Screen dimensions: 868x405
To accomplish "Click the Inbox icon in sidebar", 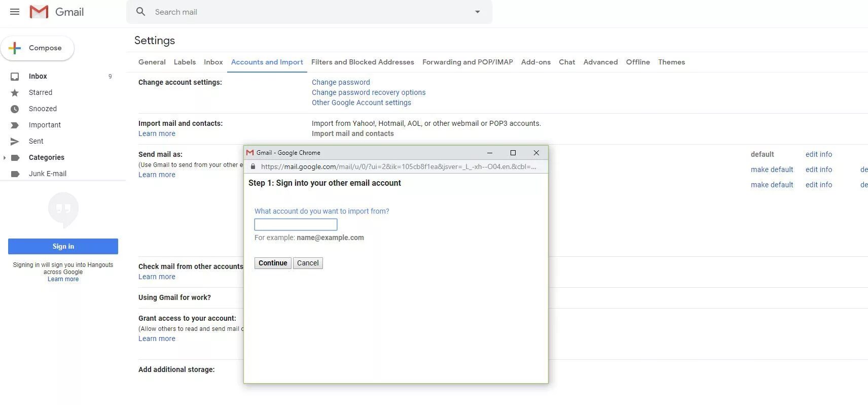I will click(15, 77).
